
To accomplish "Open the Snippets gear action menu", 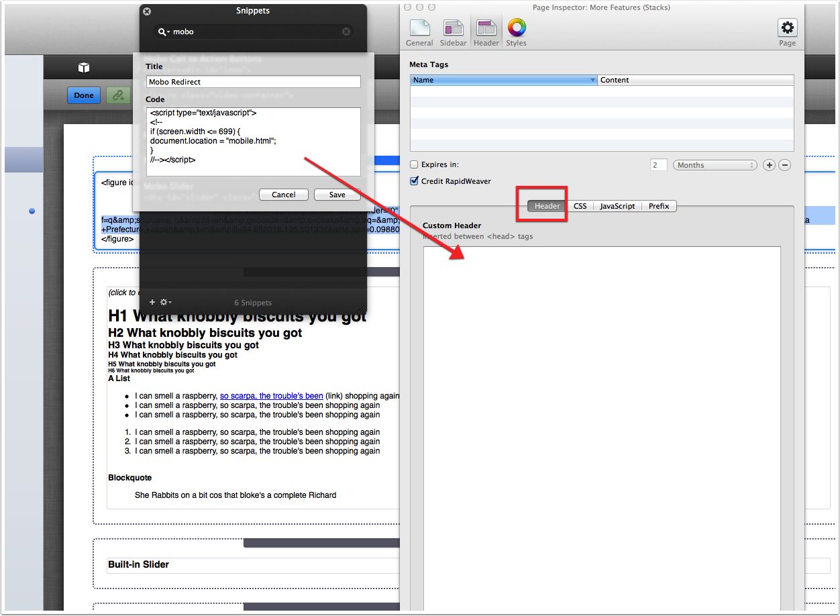I will pos(165,302).
